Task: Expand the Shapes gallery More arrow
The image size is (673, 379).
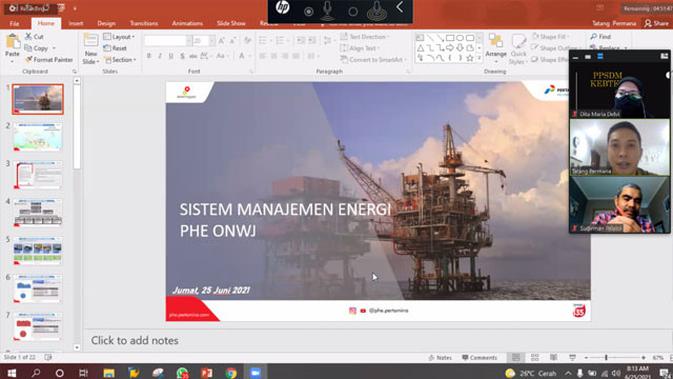Action: coord(479,58)
